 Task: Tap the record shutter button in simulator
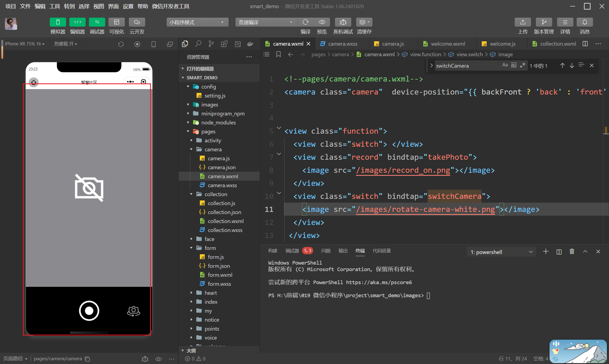coord(89,310)
